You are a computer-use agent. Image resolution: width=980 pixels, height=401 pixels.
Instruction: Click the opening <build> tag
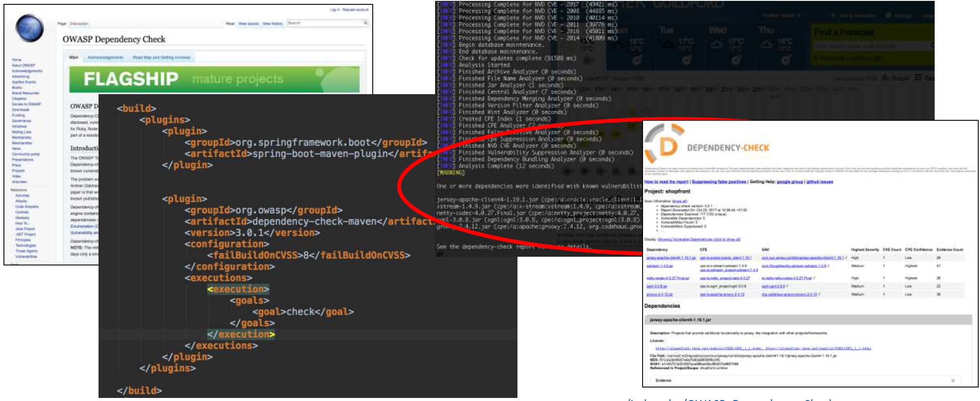(x=136, y=108)
